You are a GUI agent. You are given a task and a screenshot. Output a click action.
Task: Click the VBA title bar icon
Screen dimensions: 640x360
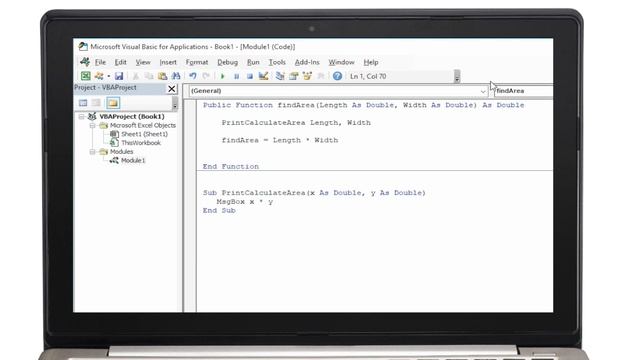[x=83, y=47]
